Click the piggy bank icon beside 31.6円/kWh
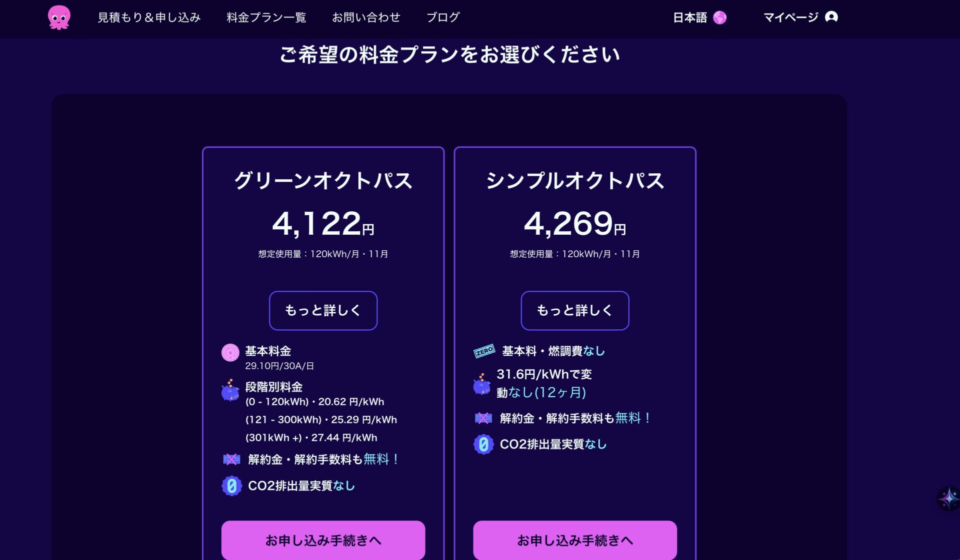 pos(482,384)
